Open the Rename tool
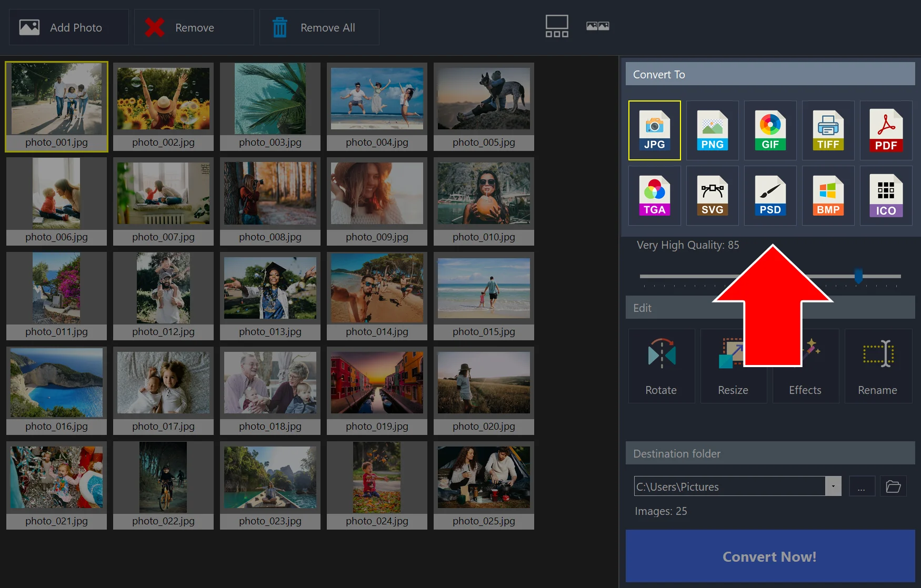 878,366
